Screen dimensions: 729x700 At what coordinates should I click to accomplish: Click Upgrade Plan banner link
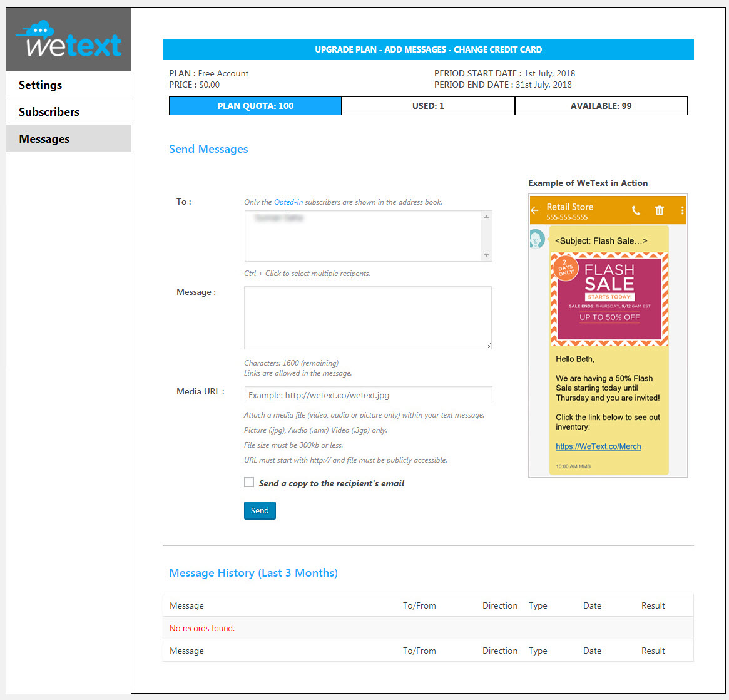pos(345,49)
